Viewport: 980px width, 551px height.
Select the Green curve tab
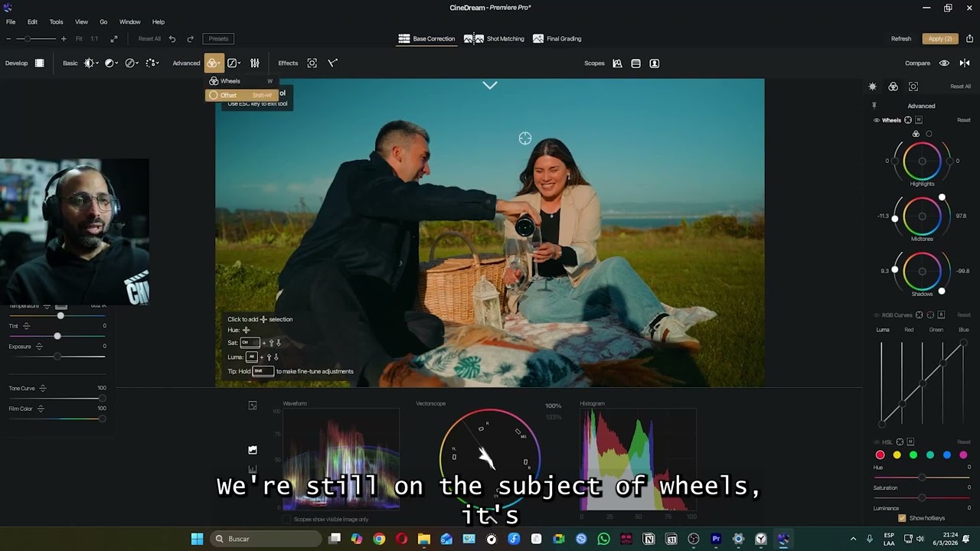pos(936,330)
